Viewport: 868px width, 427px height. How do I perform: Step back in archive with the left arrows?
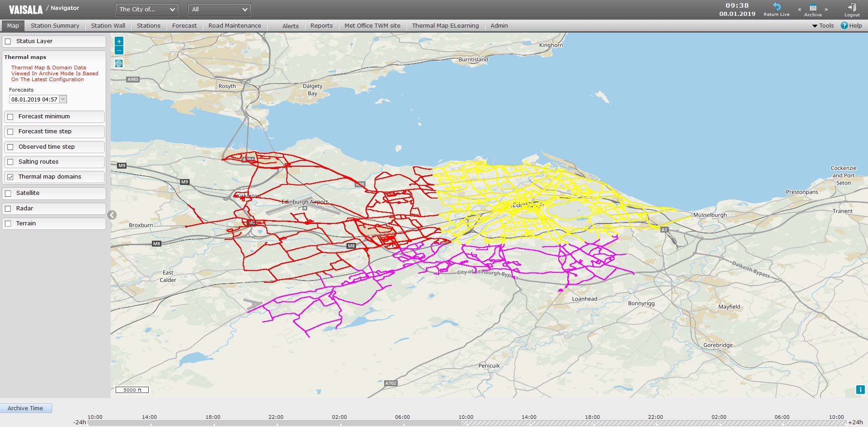799,9
